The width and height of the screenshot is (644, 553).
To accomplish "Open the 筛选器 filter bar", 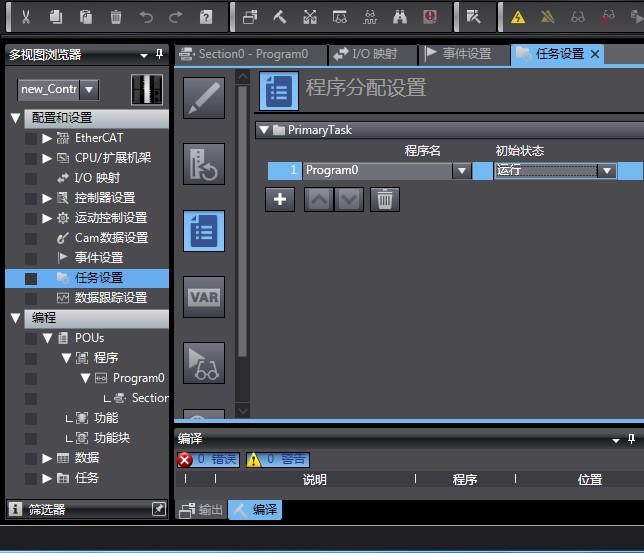I will click(x=48, y=509).
